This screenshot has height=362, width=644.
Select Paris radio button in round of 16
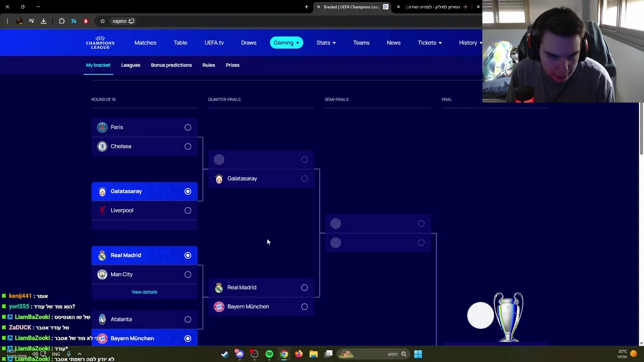click(188, 128)
